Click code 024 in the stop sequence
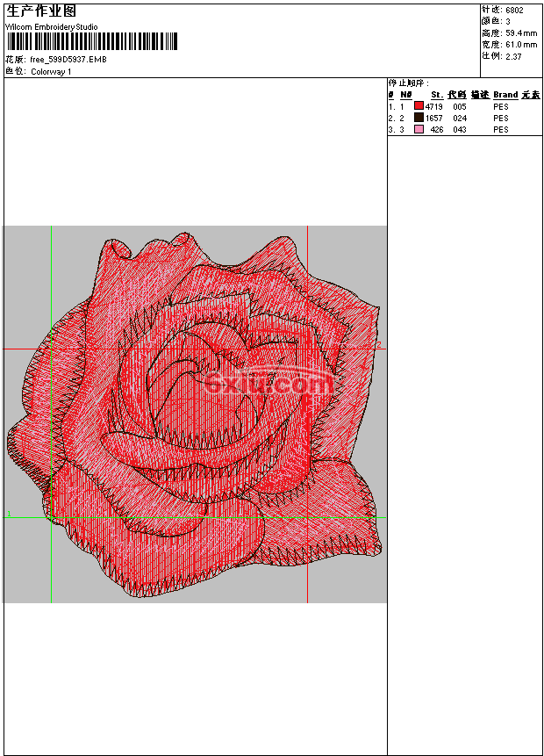 460,119
